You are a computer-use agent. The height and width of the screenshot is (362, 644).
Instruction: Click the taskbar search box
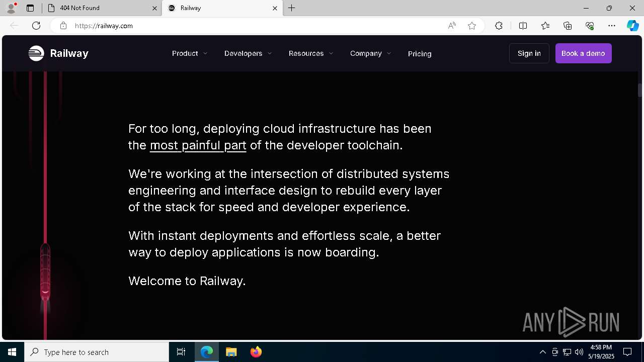tap(97, 352)
